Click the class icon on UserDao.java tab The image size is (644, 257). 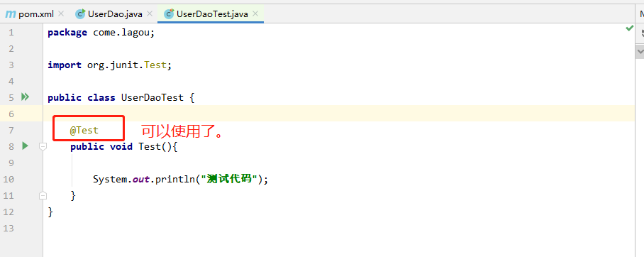[x=81, y=14]
